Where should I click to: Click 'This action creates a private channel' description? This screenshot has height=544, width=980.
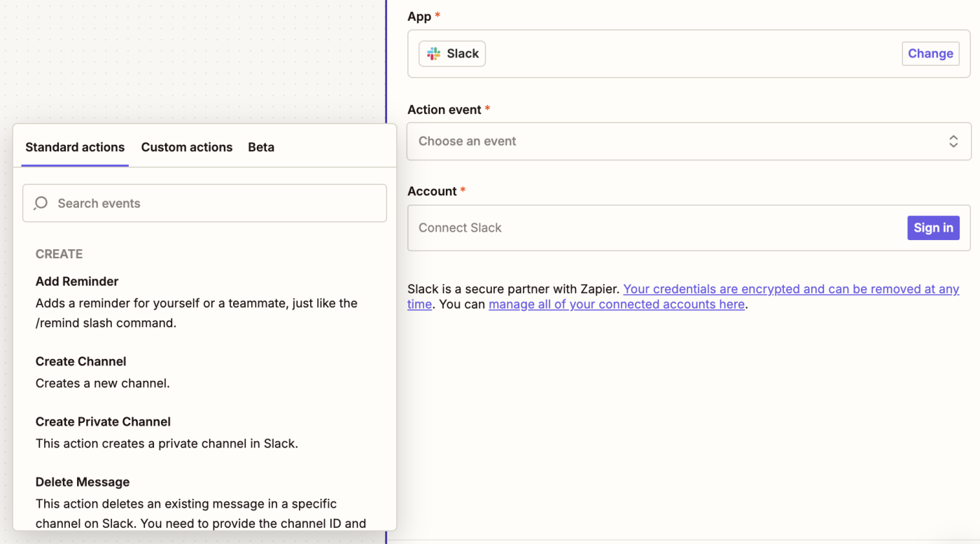coord(167,443)
